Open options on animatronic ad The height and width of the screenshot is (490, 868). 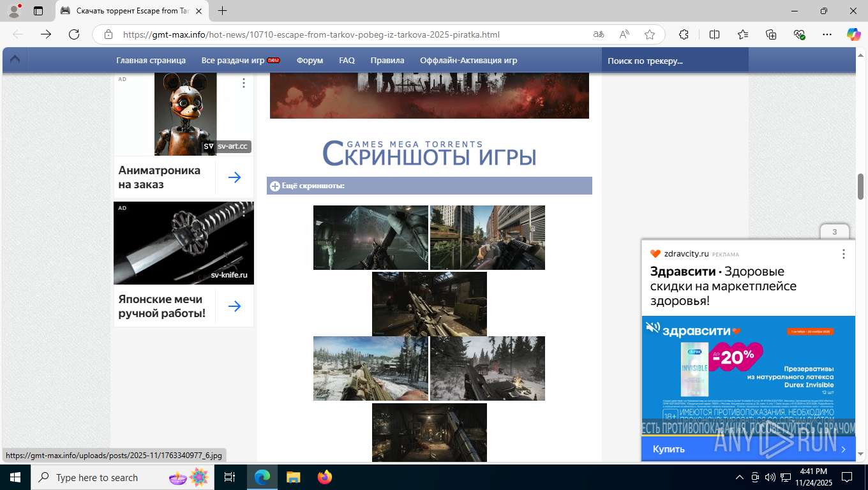point(244,83)
